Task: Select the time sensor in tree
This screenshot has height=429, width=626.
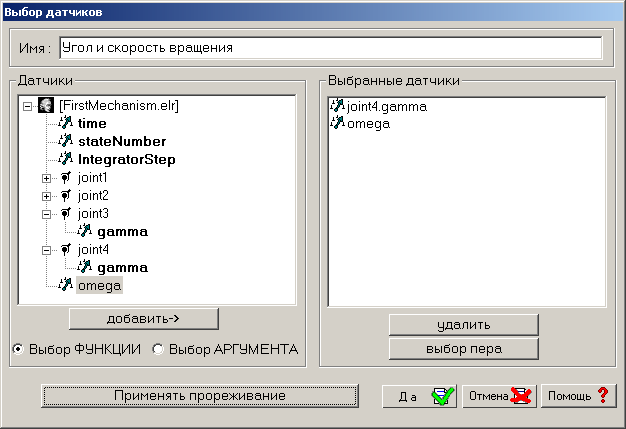Action: [x=92, y=123]
